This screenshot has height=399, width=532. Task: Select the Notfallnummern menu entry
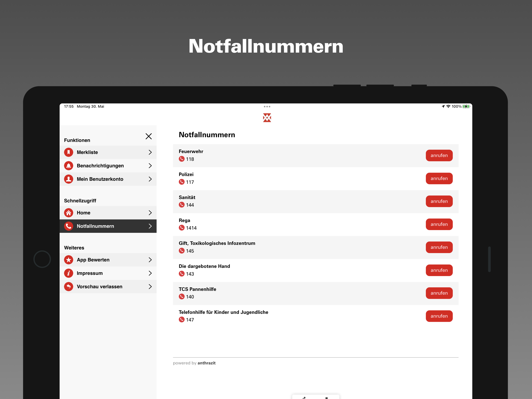click(108, 226)
